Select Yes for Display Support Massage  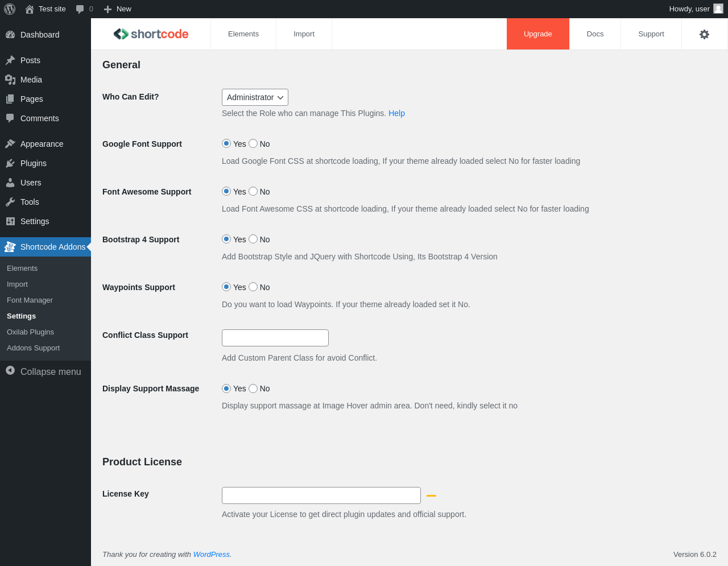226,389
